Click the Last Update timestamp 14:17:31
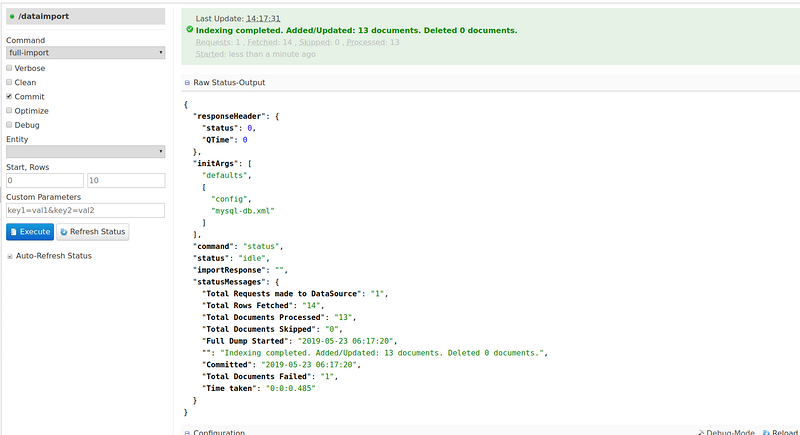The height and width of the screenshot is (435, 800). click(265, 18)
